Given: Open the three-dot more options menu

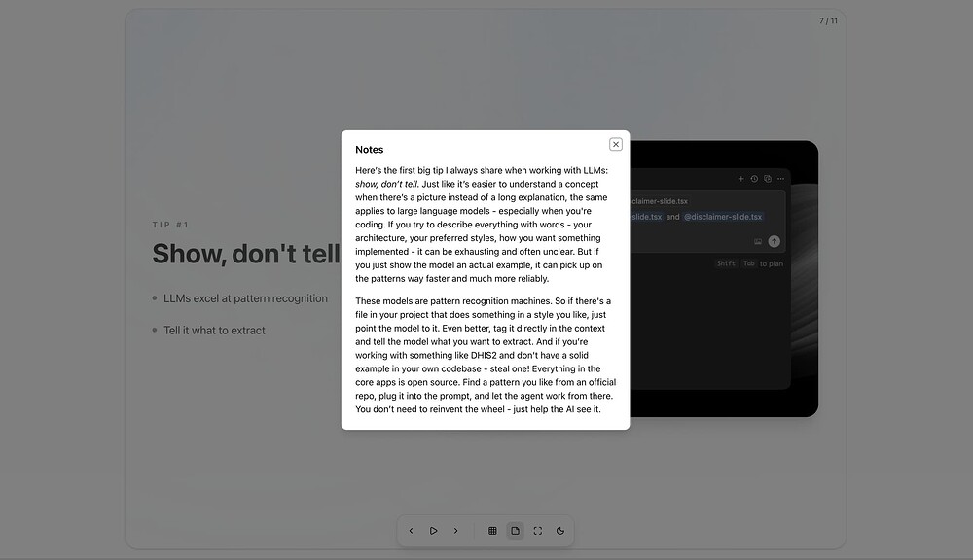Looking at the screenshot, I should click(x=780, y=179).
